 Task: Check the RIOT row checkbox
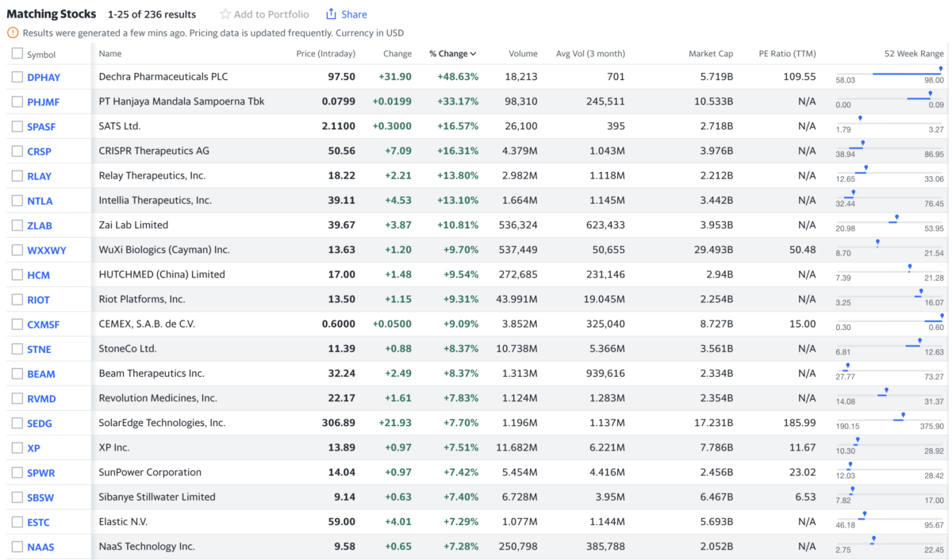click(17, 299)
